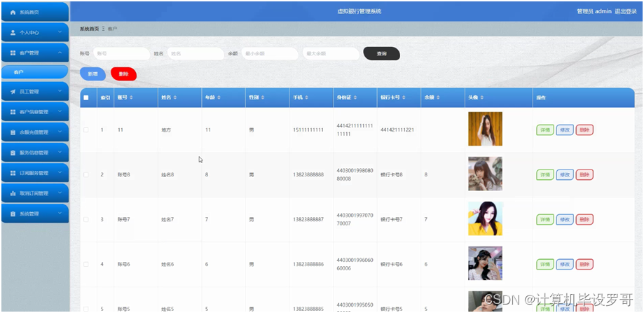
Task: Open 详情 for the 账号7 row
Action: 545,219
